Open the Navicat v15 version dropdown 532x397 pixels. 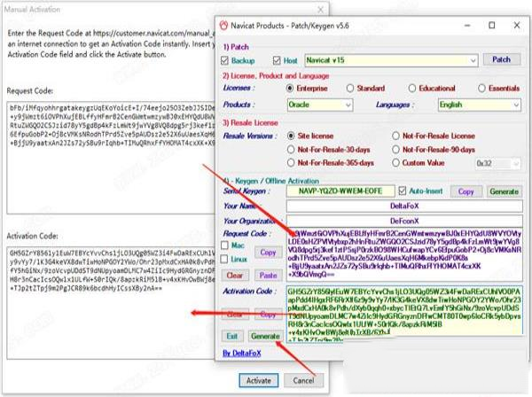click(391, 60)
